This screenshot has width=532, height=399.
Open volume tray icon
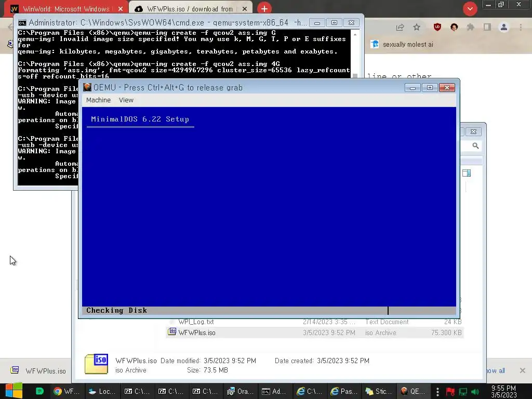point(475,392)
